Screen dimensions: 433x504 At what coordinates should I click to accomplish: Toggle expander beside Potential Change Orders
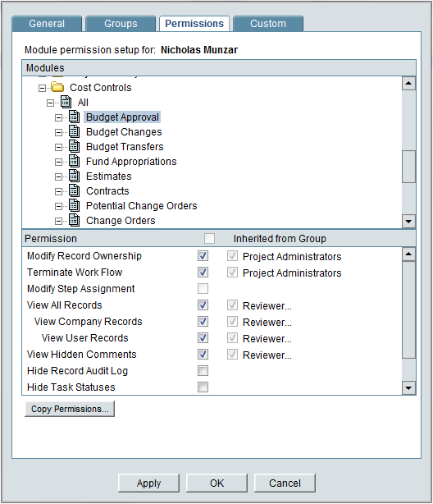click(x=58, y=206)
